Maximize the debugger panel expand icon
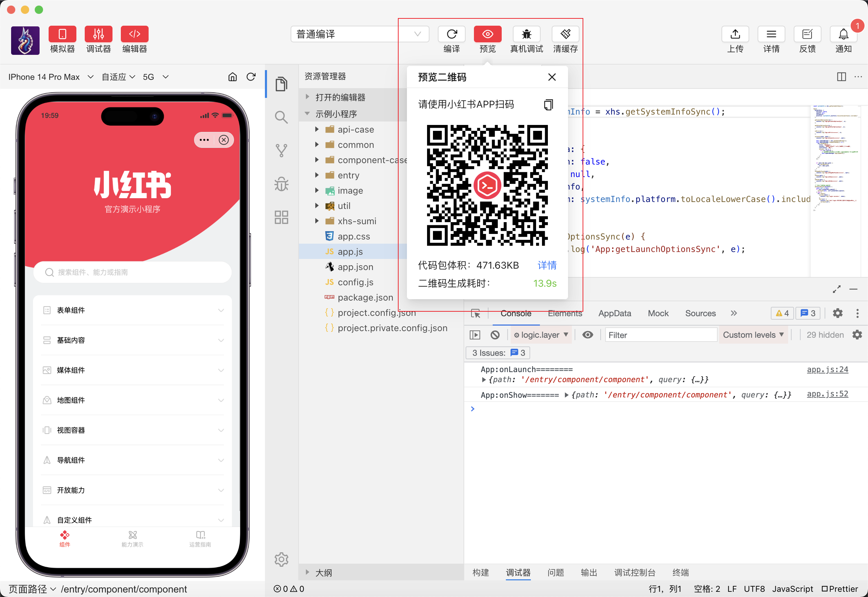868x597 pixels. pos(836,289)
